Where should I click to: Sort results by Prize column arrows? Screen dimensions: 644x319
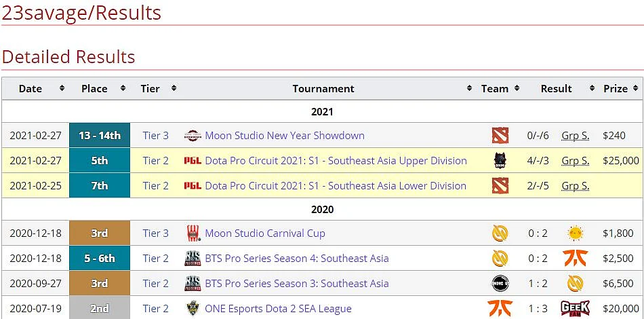(635, 88)
